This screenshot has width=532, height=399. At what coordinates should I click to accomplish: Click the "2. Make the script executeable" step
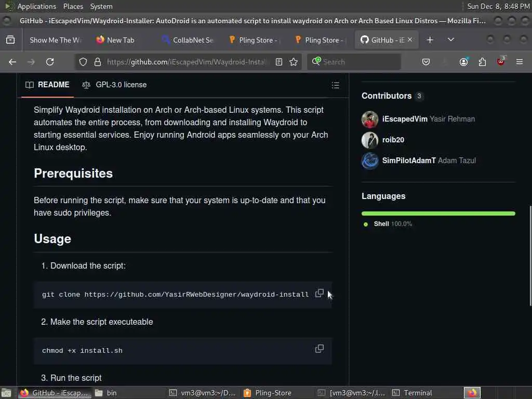(97, 322)
